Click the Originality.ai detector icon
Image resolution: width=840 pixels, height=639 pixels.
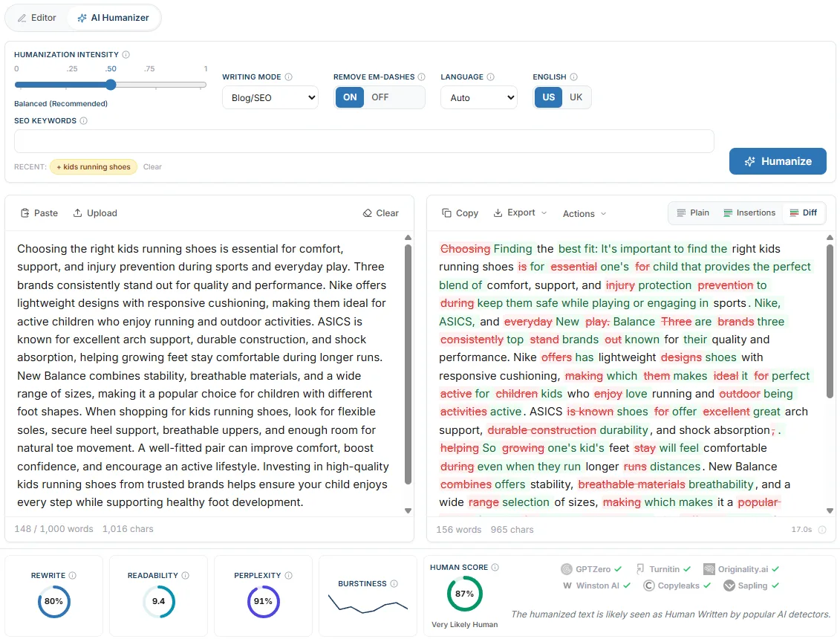click(x=709, y=569)
